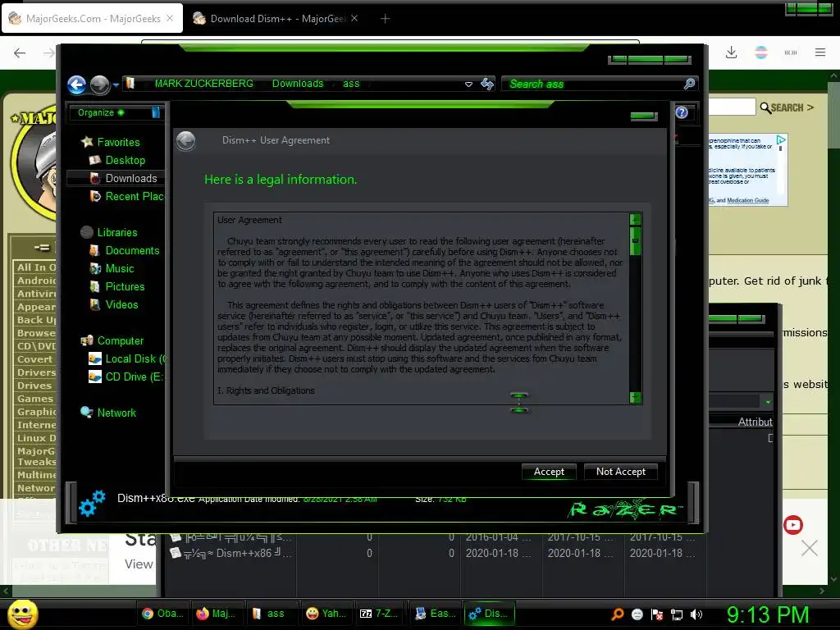Click the agreement text scrollbar up arrow
The width and height of the screenshot is (840, 630).
[636, 219]
